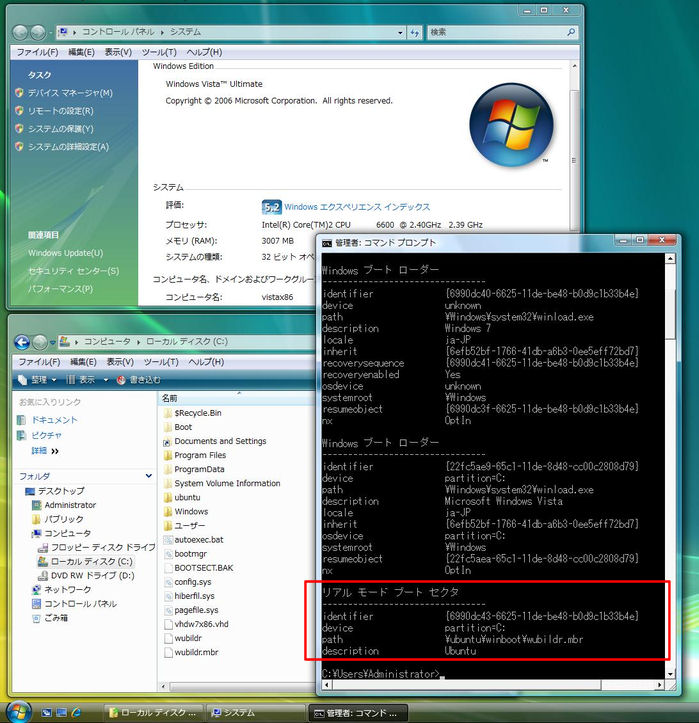Open セキュリティ センター(S) link
Image resolution: width=699 pixels, height=723 pixels.
(x=73, y=271)
